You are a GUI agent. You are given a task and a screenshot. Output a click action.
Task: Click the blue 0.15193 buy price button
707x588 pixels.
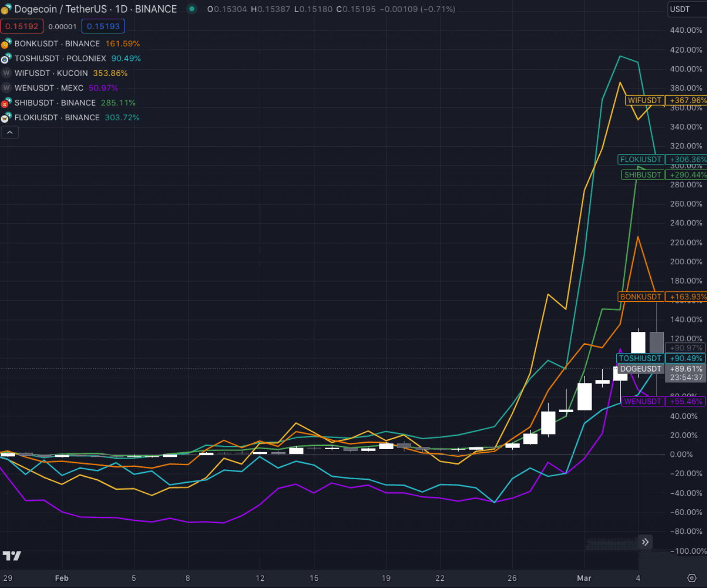(103, 27)
